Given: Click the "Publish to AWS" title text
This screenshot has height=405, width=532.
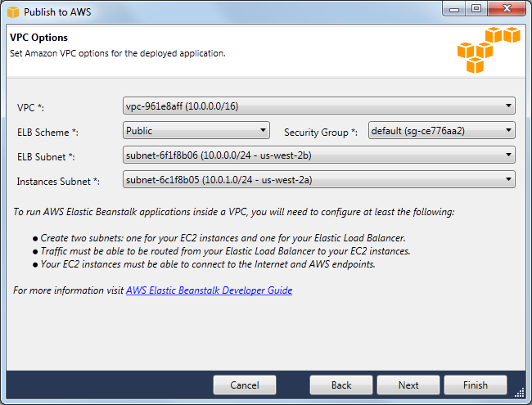Looking at the screenshot, I should [58, 12].
